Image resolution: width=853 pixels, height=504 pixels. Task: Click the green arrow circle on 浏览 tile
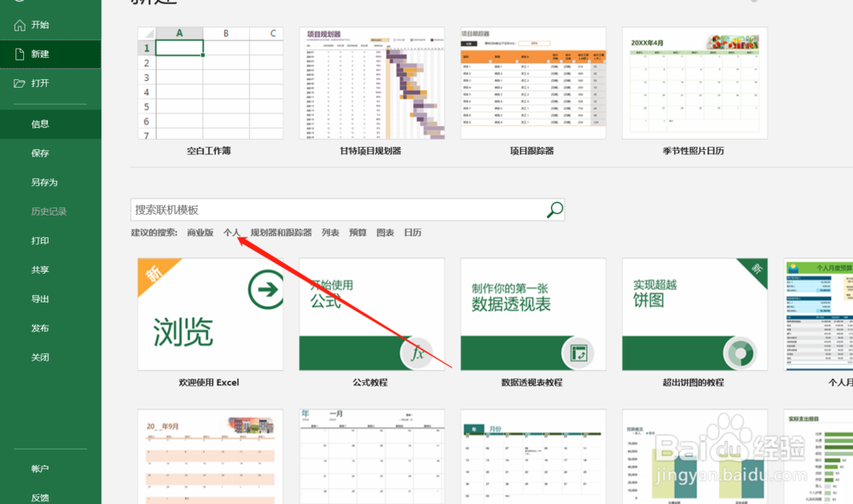point(266,289)
